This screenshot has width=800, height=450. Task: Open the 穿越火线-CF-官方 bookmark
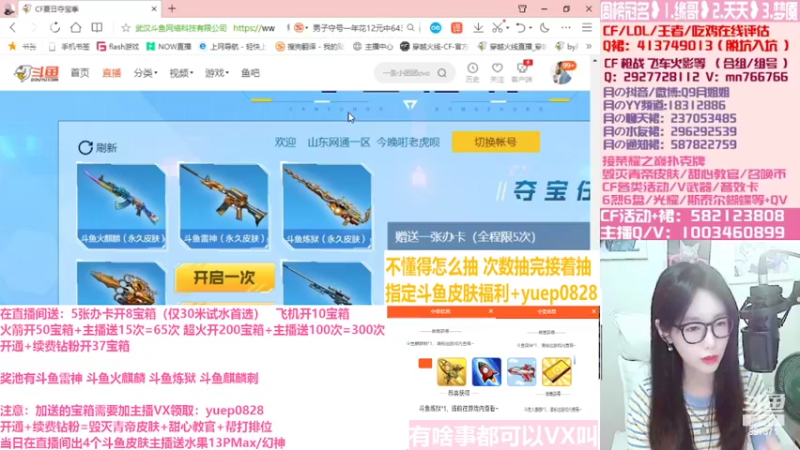(x=434, y=46)
